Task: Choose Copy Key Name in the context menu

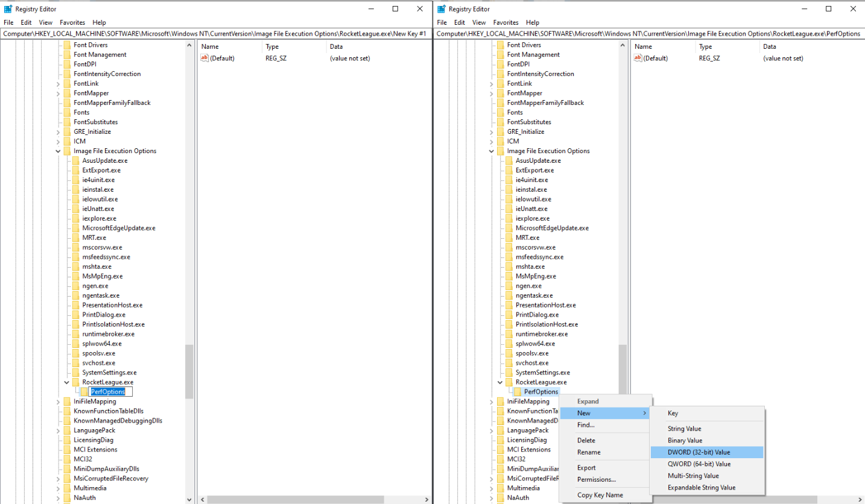Action: 606,496
